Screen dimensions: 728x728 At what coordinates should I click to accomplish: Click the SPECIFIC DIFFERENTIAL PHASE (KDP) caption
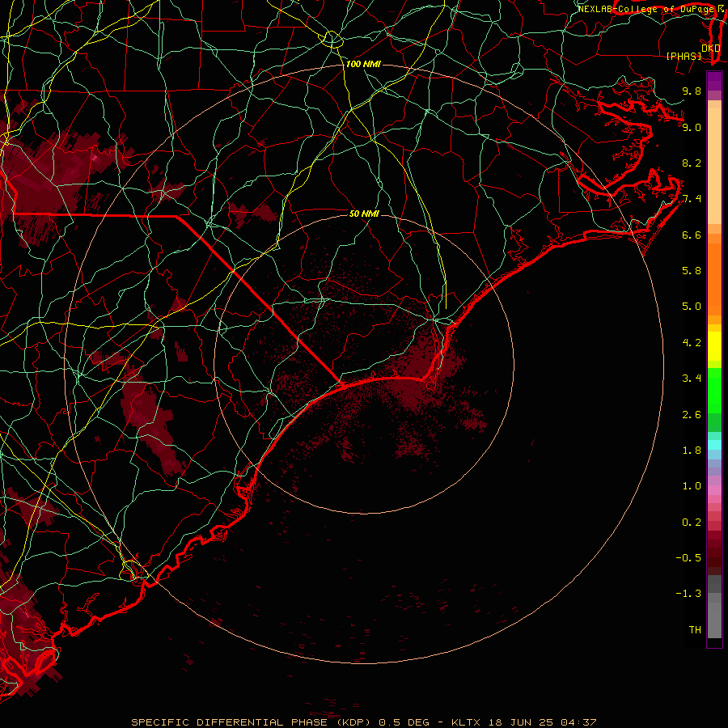252,722
